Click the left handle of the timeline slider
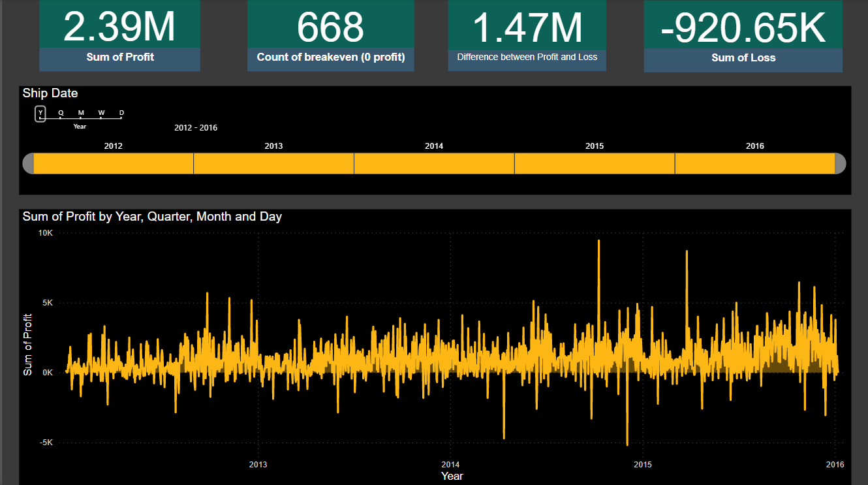 pos(27,163)
